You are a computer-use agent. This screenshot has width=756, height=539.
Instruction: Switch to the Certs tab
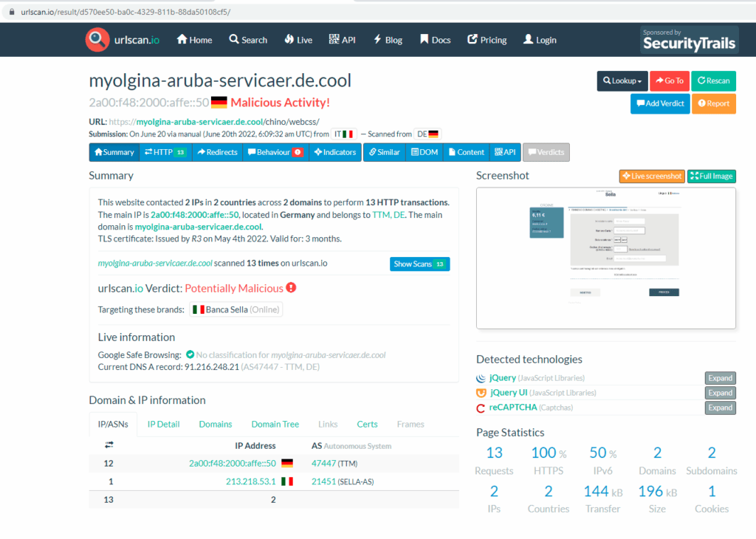(x=367, y=425)
